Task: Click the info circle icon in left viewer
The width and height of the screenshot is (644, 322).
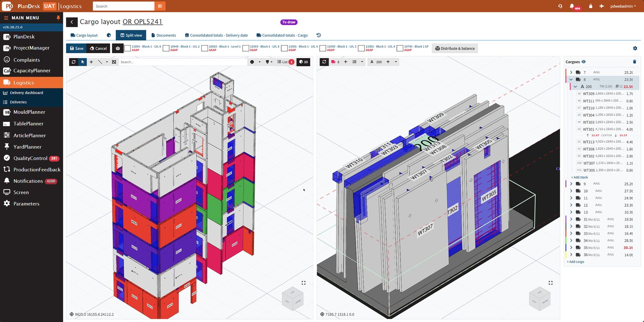Action: [252, 62]
